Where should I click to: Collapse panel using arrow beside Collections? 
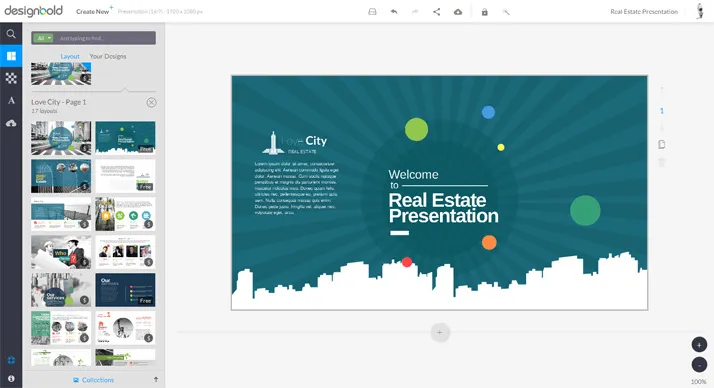(156, 379)
